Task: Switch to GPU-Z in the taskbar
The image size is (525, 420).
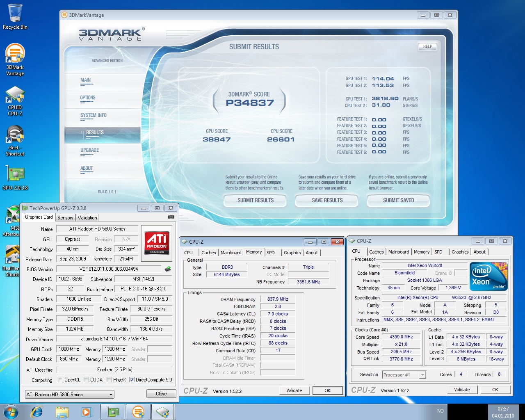Action: (x=113, y=412)
